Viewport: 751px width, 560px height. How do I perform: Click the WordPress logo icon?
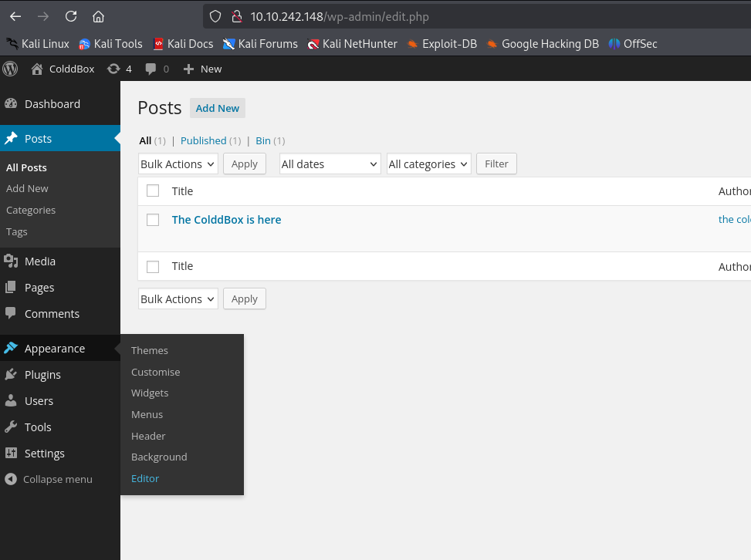click(x=11, y=69)
